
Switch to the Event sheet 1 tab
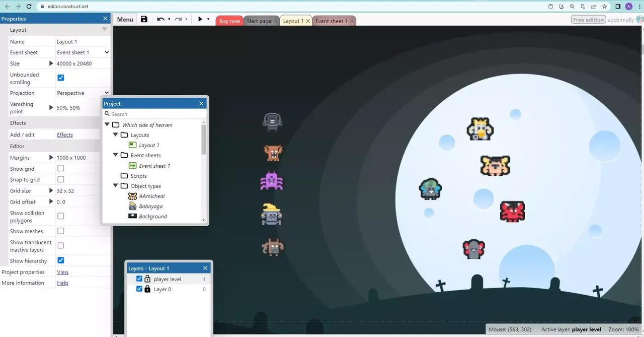click(331, 21)
